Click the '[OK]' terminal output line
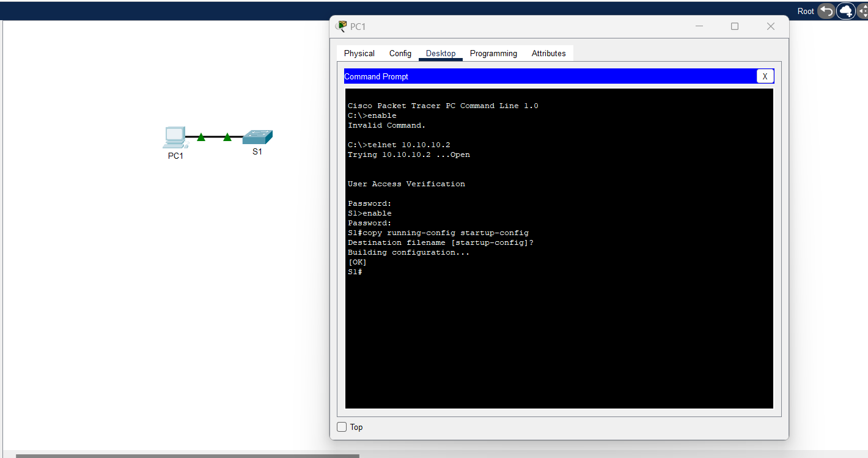This screenshot has height=458, width=868. pos(358,262)
